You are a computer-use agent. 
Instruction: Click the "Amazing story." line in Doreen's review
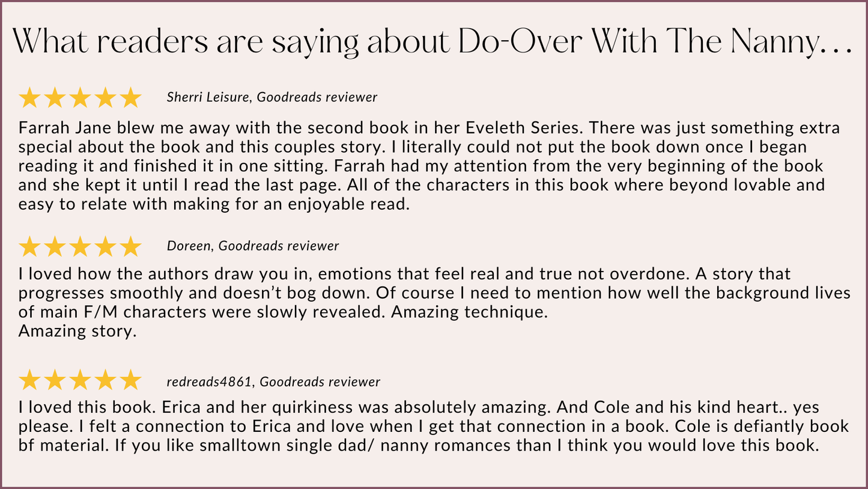tap(77, 332)
